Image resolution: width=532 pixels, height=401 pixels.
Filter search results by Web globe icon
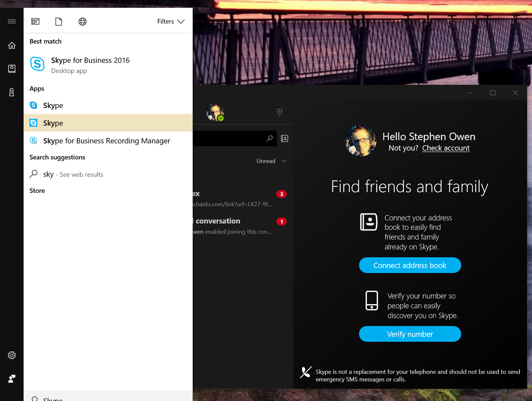tap(83, 22)
